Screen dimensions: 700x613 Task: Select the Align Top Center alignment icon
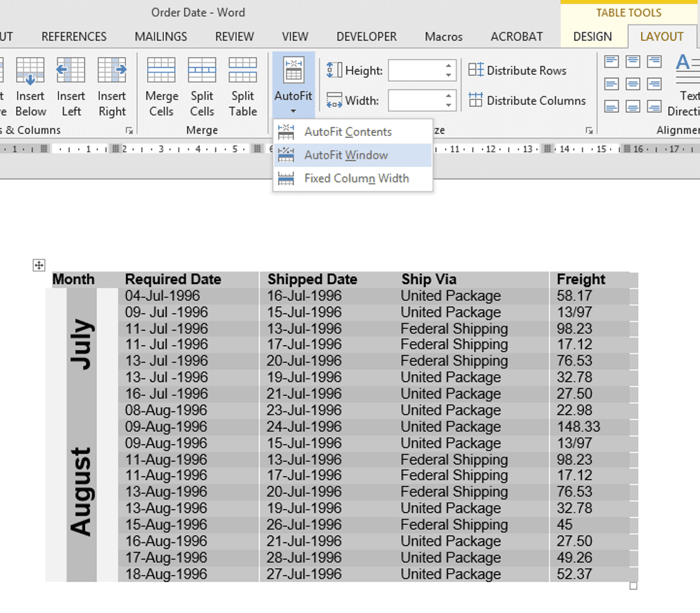pyautogui.click(x=632, y=61)
